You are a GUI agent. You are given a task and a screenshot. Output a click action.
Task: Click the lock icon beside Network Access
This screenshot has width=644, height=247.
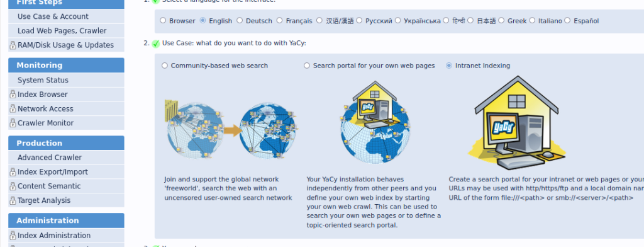[x=13, y=109]
